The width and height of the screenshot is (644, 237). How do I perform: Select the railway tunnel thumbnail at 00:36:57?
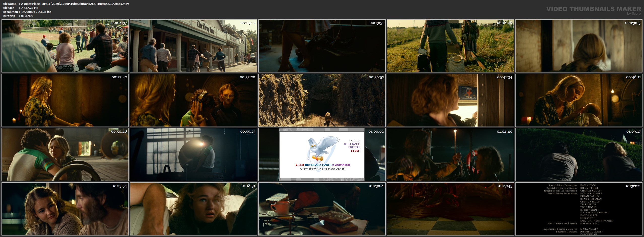[322, 100]
